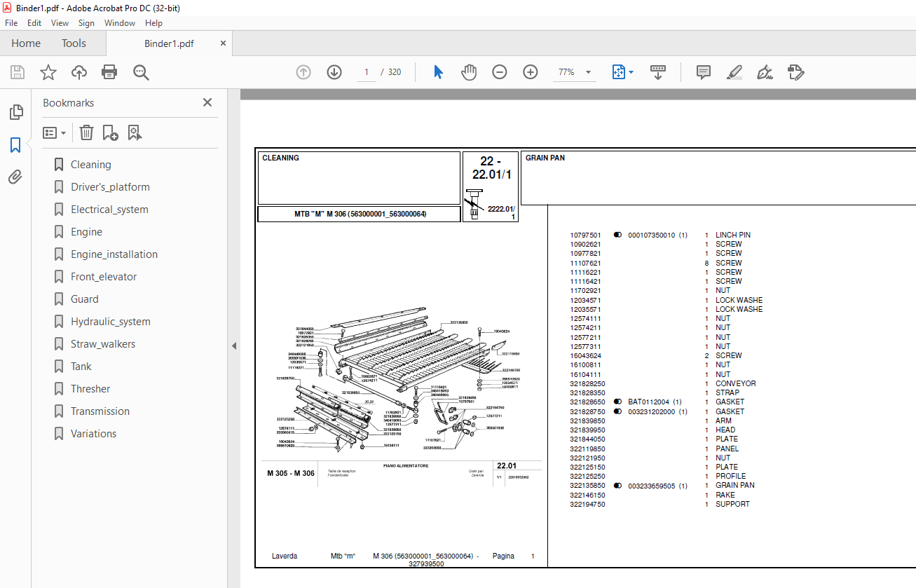Switch to the Home tab
Viewport: 916px width, 588px height.
coord(26,43)
